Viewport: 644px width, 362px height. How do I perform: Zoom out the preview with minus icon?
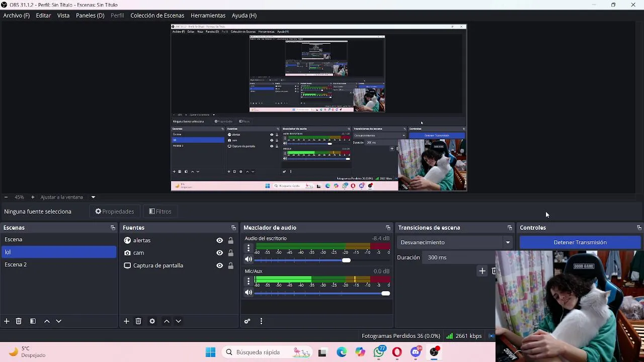coord(6,197)
